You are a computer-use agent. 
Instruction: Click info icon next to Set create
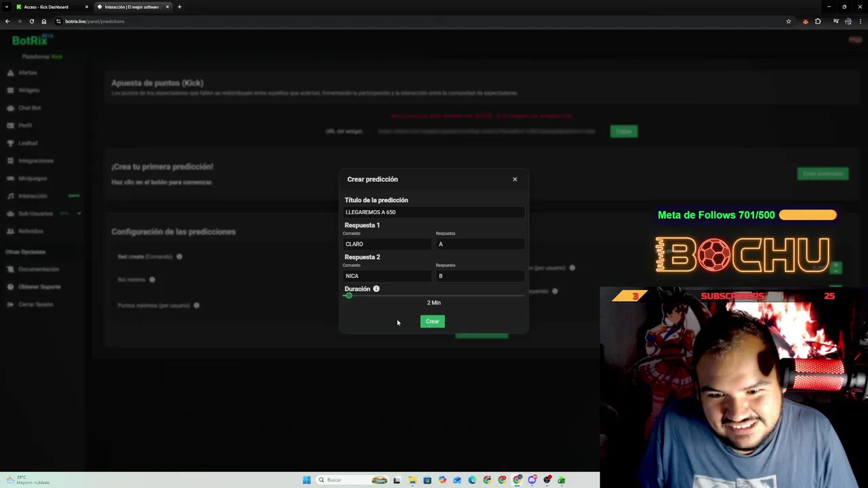point(179,257)
